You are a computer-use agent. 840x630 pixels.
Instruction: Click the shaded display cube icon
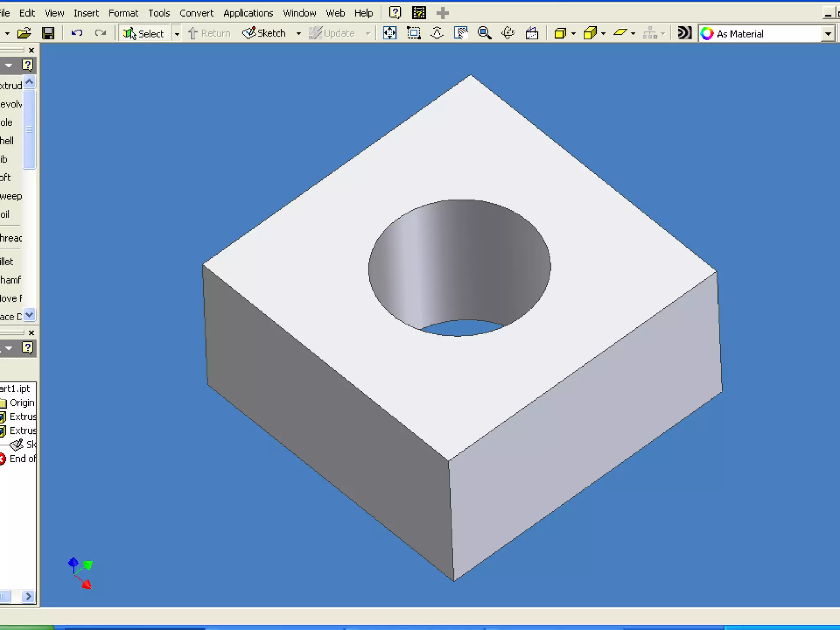pos(560,33)
